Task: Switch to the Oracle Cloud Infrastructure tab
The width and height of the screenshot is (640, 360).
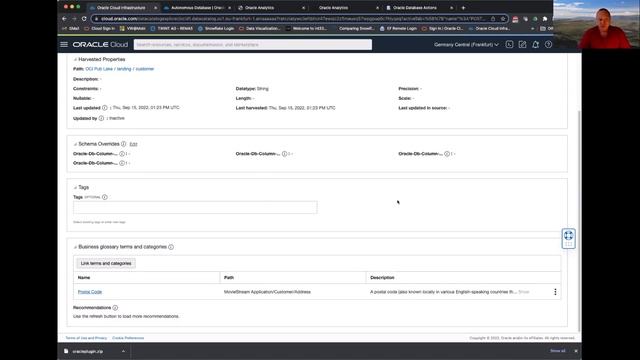Action: tap(121, 8)
